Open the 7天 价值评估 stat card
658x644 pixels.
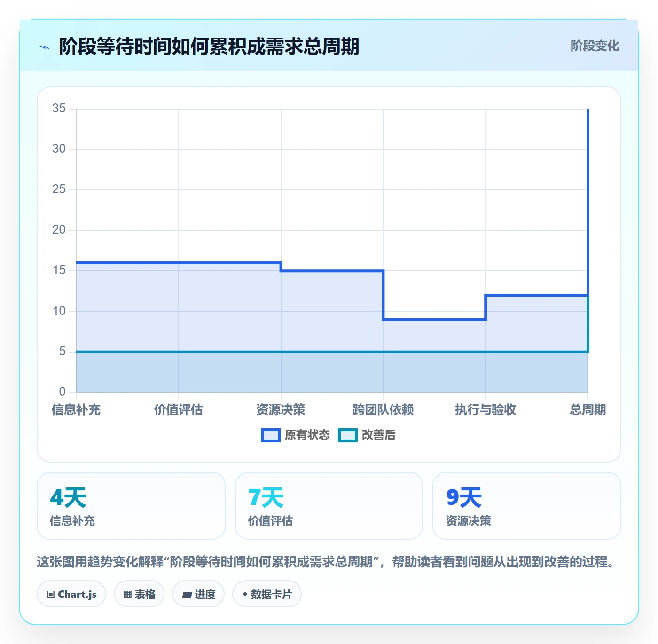[x=329, y=506]
